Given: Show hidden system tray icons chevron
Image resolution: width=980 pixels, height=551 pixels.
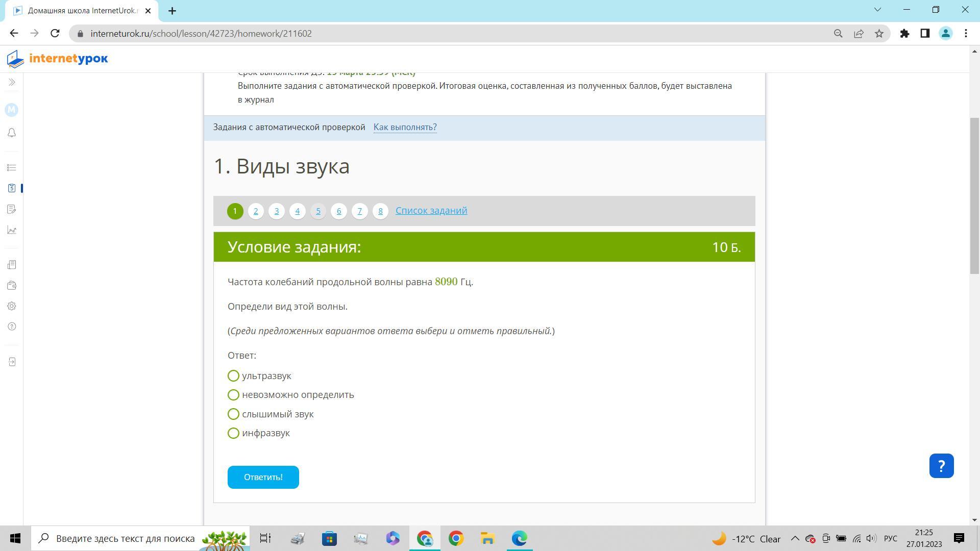Looking at the screenshot, I should coord(795,539).
